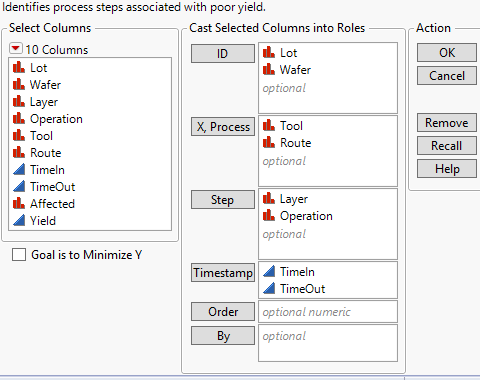Assign selection to the ID role

(x=223, y=54)
